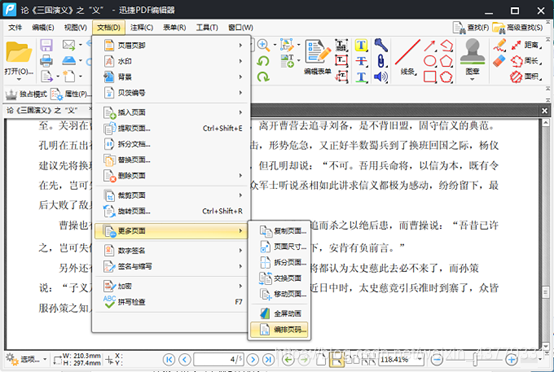Click the zoom out minus button

tap(437, 360)
